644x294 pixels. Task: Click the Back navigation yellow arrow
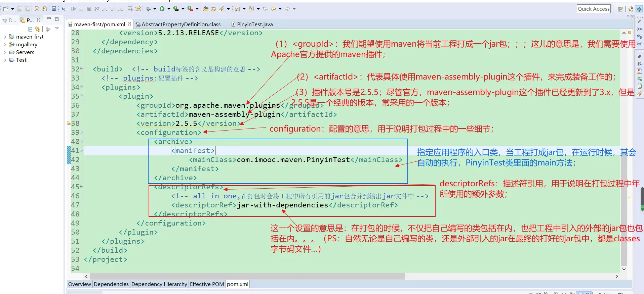point(273,9)
